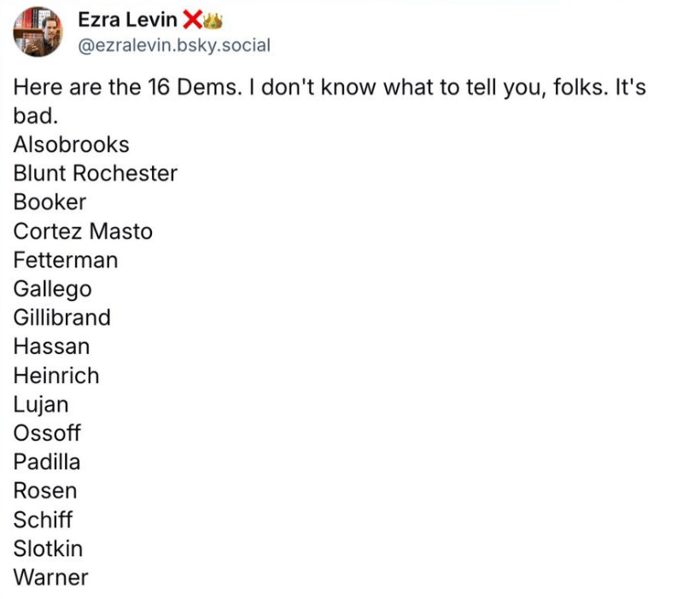This screenshot has height=599, width=700.
Task: Click on Heinrich in the post
Action: (56, 375)
